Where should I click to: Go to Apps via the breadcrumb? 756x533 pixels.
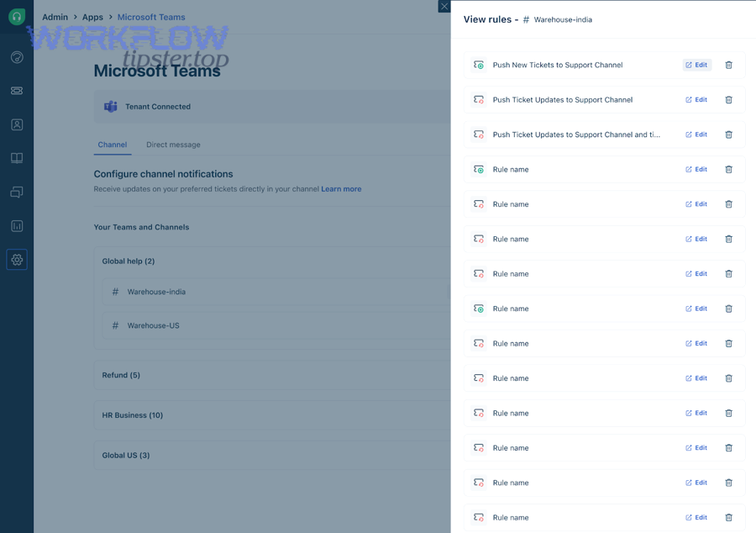92,17
